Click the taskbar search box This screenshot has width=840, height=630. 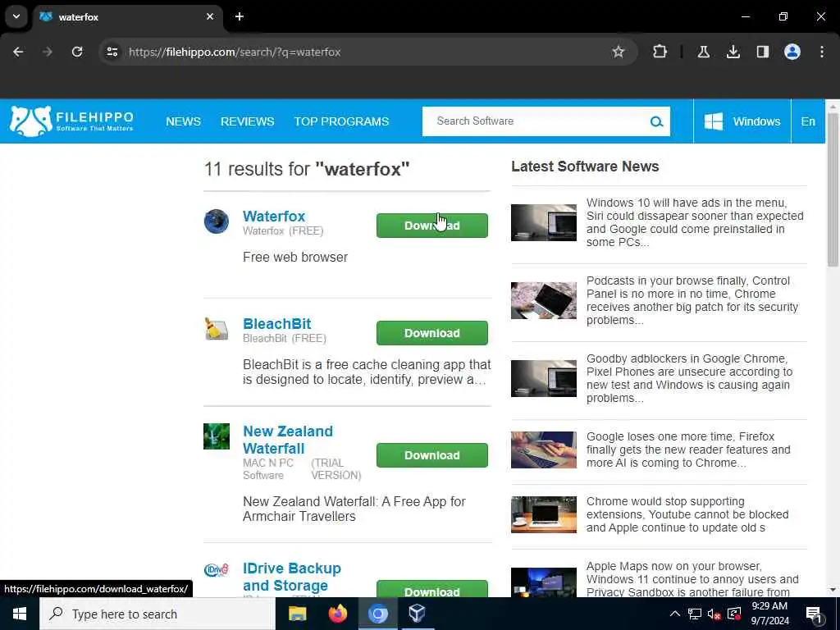point(157,614)
